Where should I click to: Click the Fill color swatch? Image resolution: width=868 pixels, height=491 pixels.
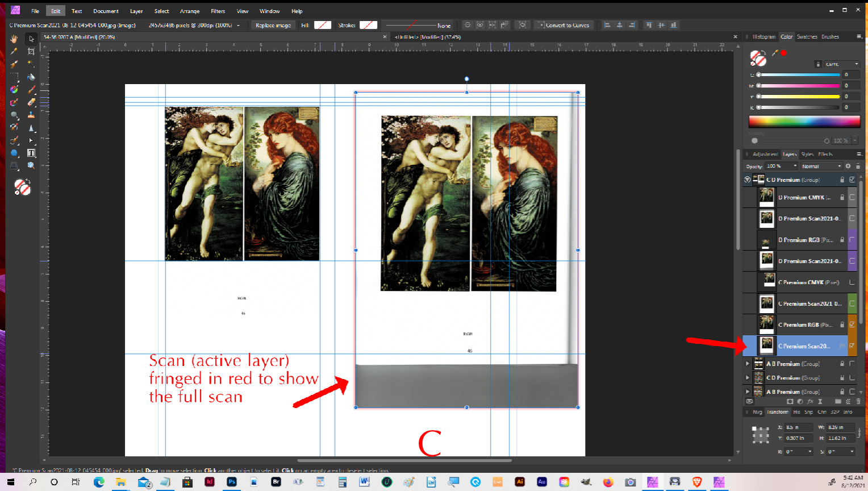click(x=323, y=25)
